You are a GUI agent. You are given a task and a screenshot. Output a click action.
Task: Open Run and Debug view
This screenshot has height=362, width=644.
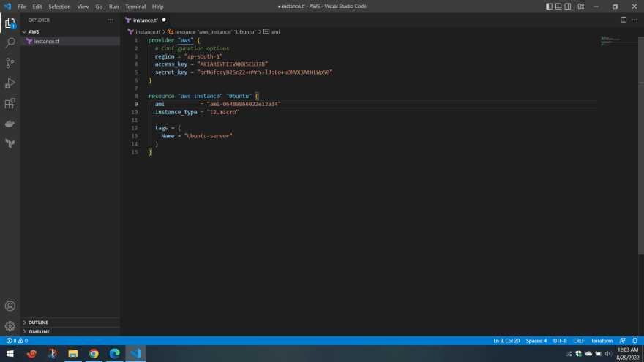10,83
